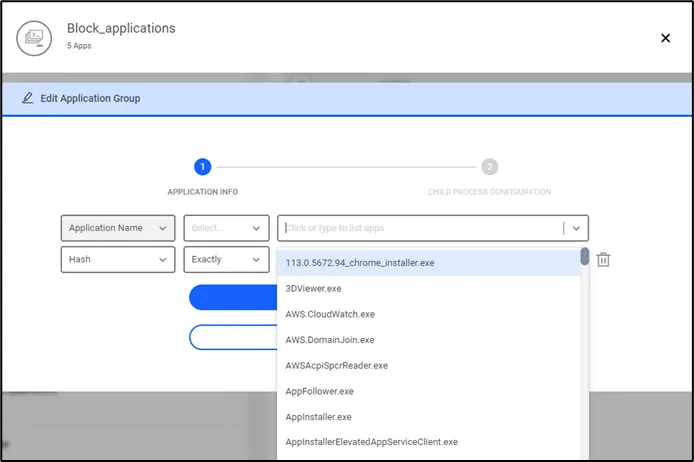Pick AppFollower.exe from the list
The image size is (694, 462).
tap(428, 391)
